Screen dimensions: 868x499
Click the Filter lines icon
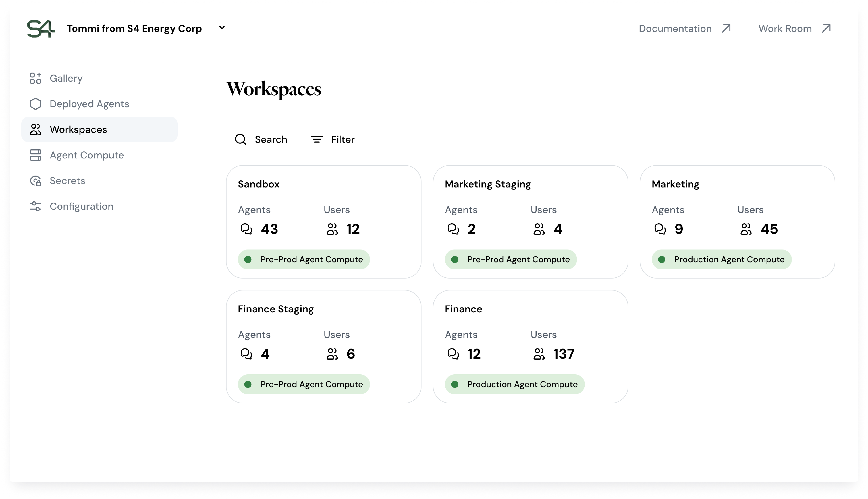coord(317,140)
